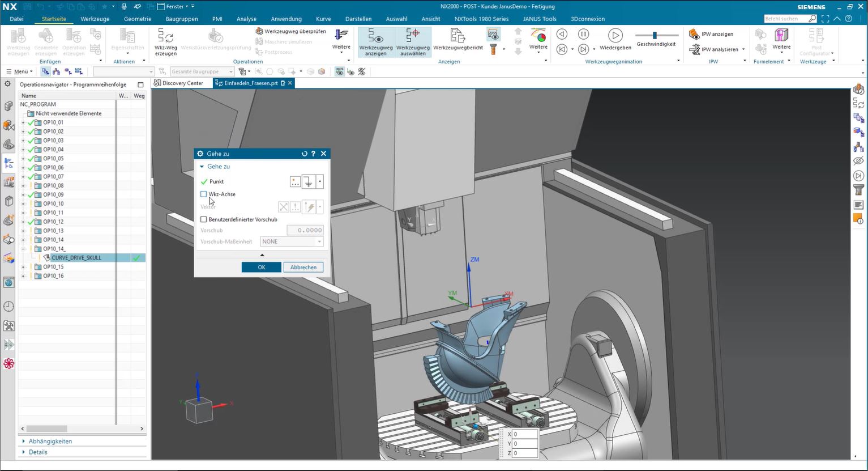Viewport: 868px width, 471px height.
Task: Select the CURVE_DRIVE_SKULL operation
Action: click(76, 258)
